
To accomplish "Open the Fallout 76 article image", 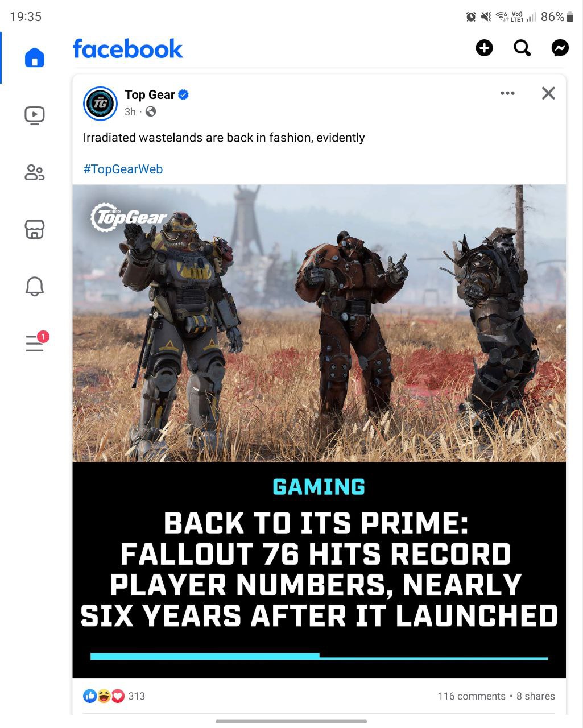I will (319, 431).
